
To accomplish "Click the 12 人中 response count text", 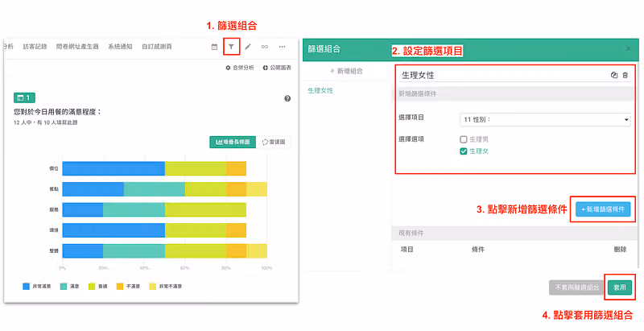I will (46, 122).
